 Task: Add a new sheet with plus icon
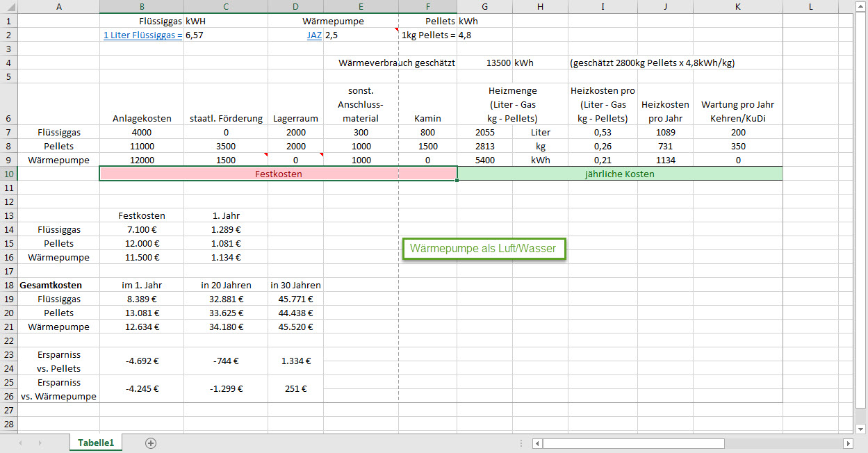151,443
